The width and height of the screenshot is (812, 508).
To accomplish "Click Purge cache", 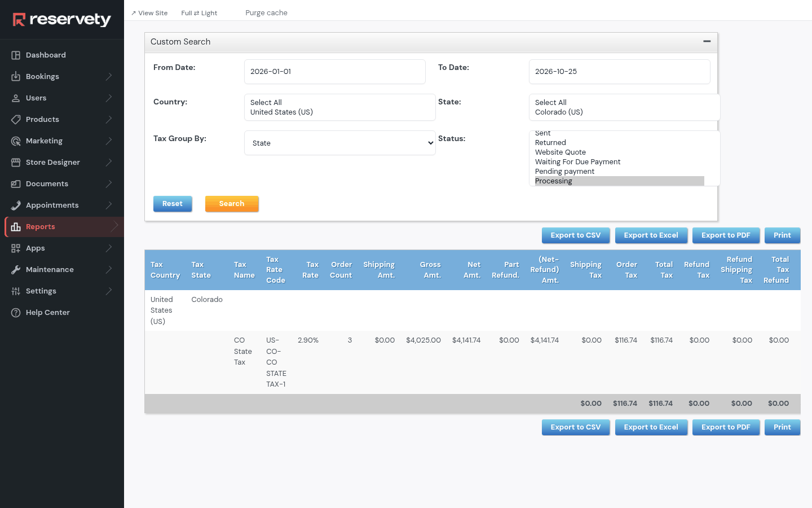I will click(x=266, y=13).
